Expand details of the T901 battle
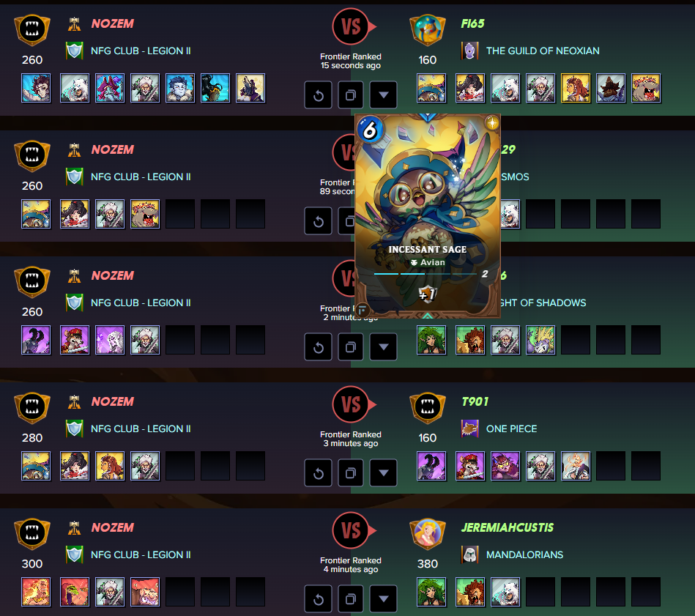 tap(384, 473)
